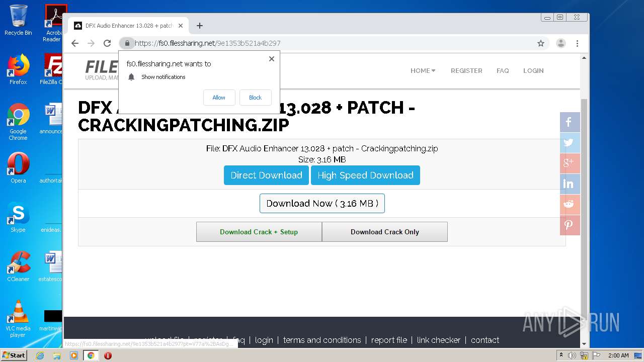This screenshot has height=362, width=644.
Task: Open the VLC media player desktop shortcut
Action: pos(18,319)
